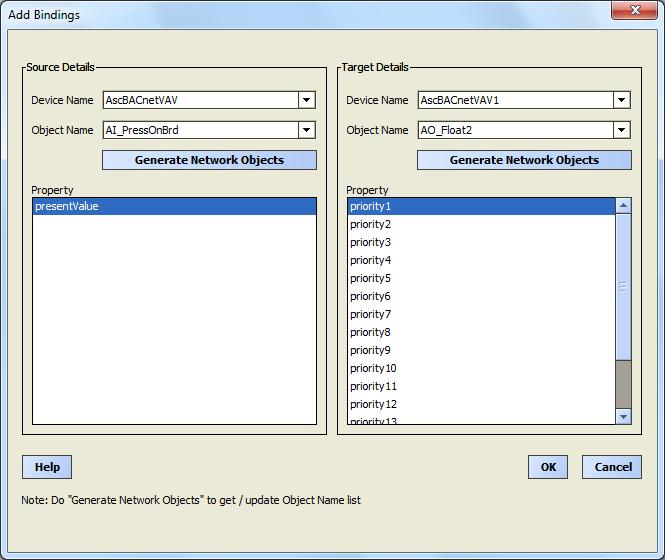Click Source Generate Network Objects button
The width and height of the screenshot is (665, 560).
(209, 160)
